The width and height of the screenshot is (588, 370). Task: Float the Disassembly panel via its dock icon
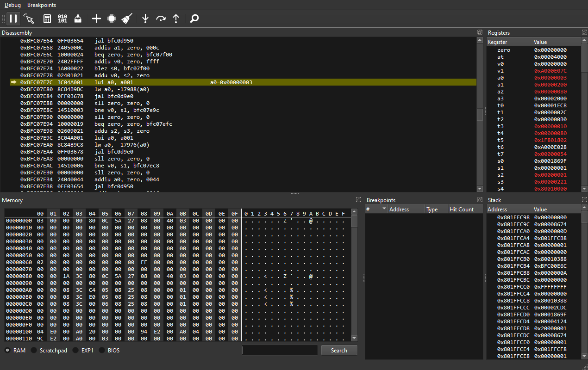tap(480, 32)
